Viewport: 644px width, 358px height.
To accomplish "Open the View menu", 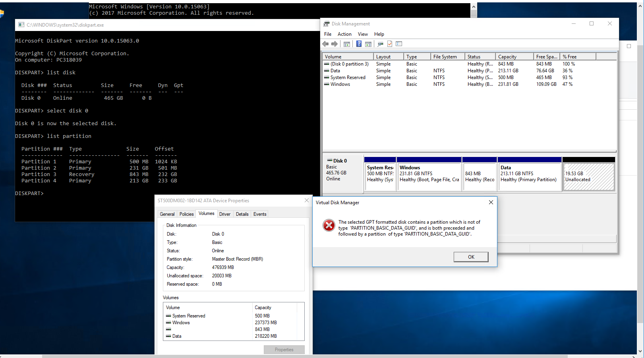I will (363, 34).
